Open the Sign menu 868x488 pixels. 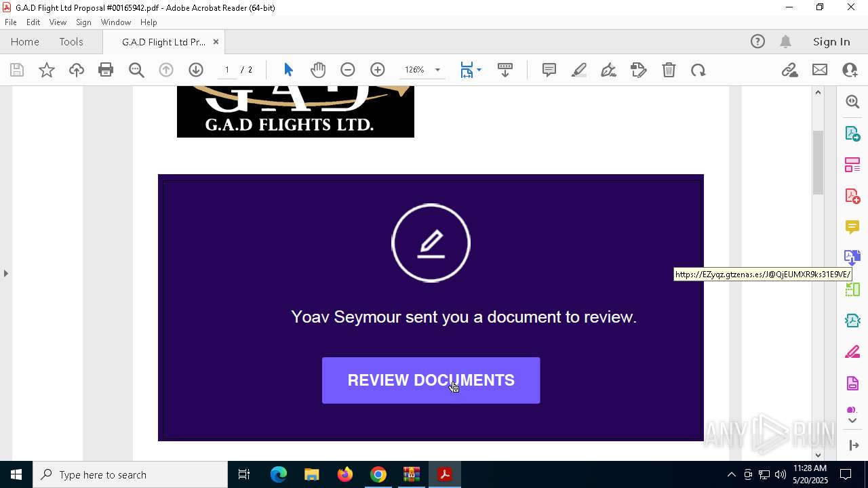[83, 22]
